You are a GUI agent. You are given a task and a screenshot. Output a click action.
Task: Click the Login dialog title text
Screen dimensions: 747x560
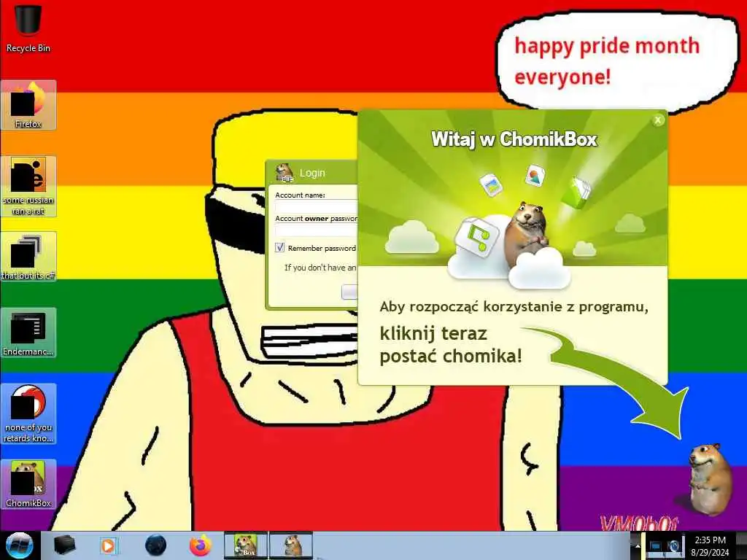pos(312,173)
